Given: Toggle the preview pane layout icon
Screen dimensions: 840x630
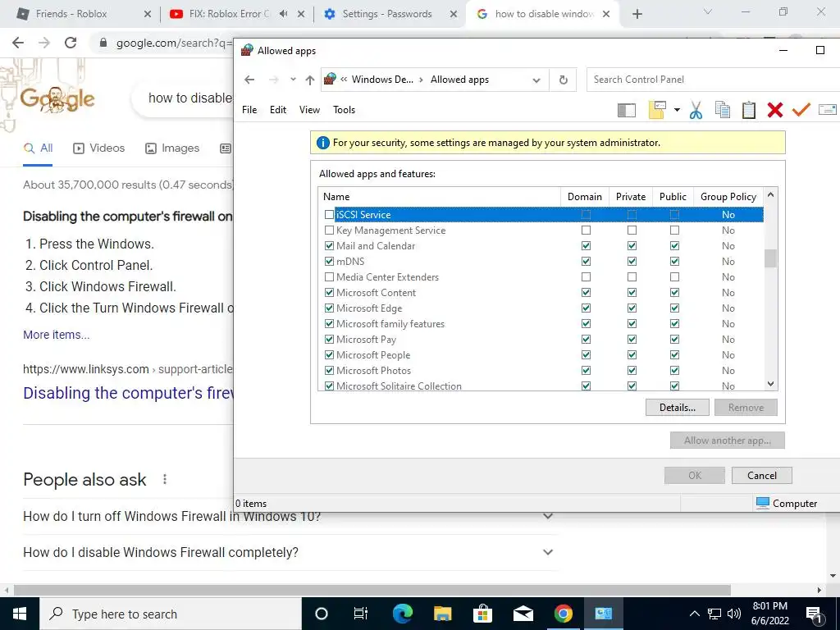Looking at the screenshot, I should click(626, 111).
